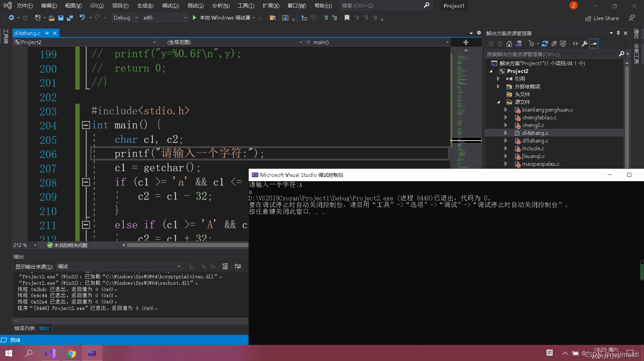Close the di4zhang.c editor tab

[x=54, y=33]
